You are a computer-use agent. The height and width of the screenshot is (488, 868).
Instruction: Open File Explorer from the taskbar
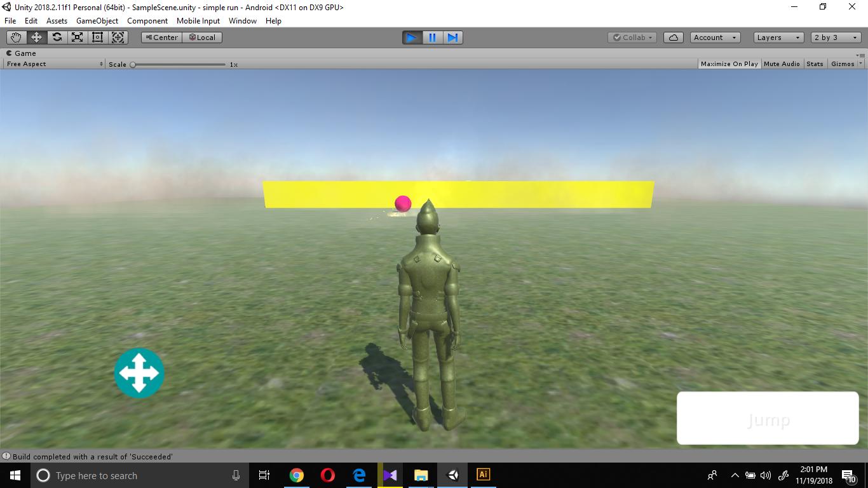click(421, 475)
